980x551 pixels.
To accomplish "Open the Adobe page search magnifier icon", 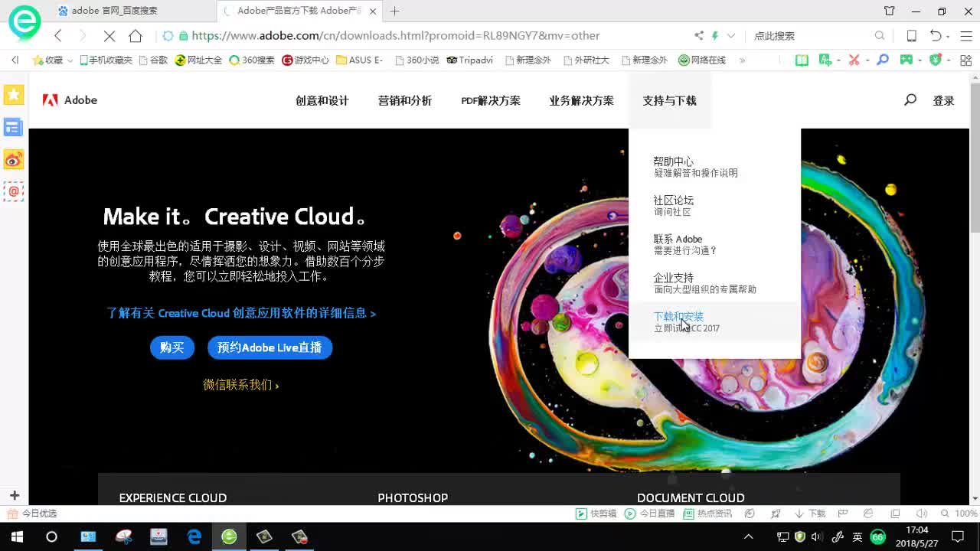I will (x=910, y=99).
